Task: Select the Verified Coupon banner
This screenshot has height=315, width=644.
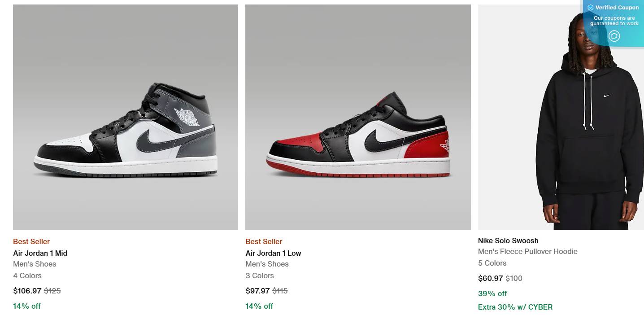Action: pyautogui.click(x=613, y=7)
